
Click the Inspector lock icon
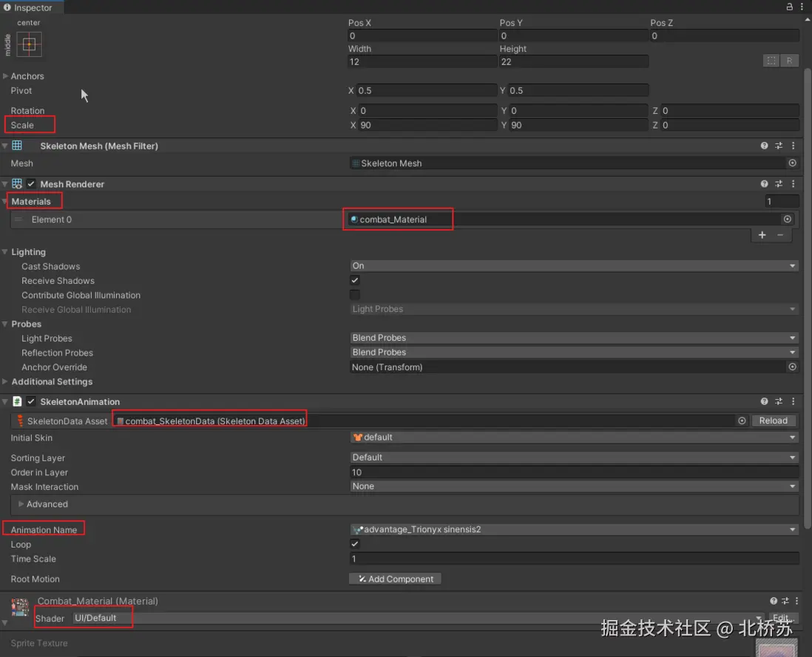click(789, 7)
